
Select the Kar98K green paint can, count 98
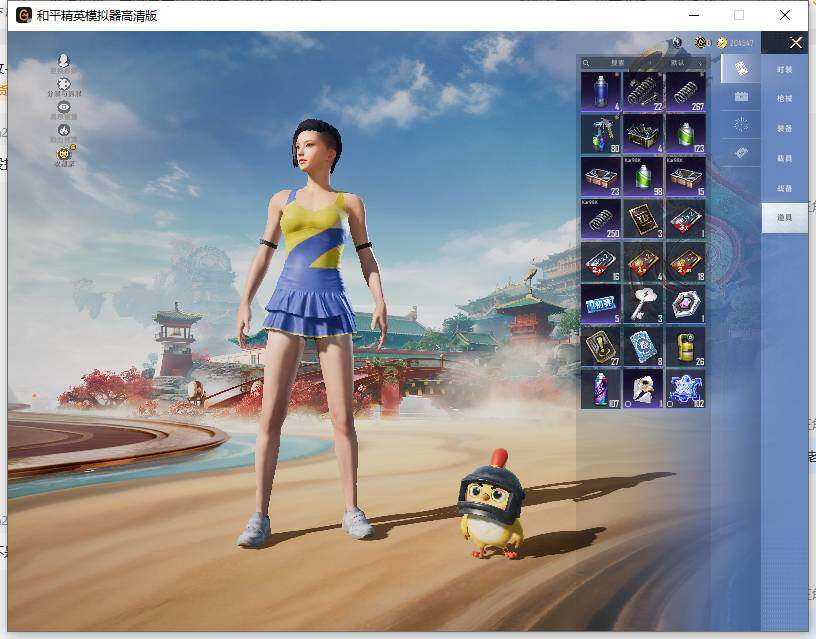643,177
